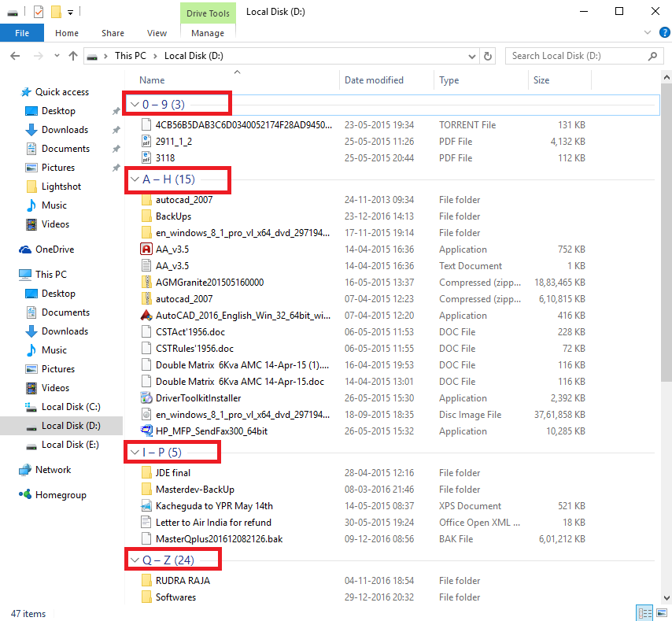Click the Back navigation arrow
Viewport: 672px width, 621px height.
[16, 56]
